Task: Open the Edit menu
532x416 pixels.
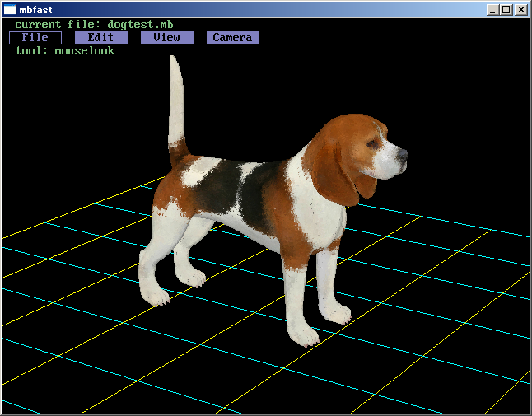Action: [100, 38]
